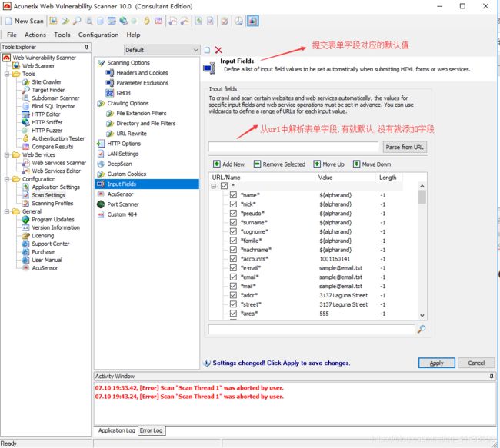Open HTTP Sniffer tree icon
The image size is (500, 448).
tap(26, 122)
